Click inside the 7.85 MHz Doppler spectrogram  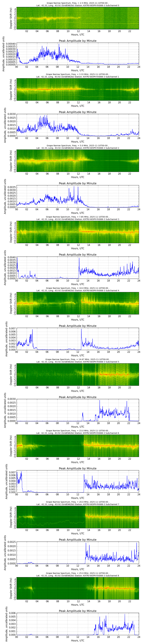coord(78,232)
